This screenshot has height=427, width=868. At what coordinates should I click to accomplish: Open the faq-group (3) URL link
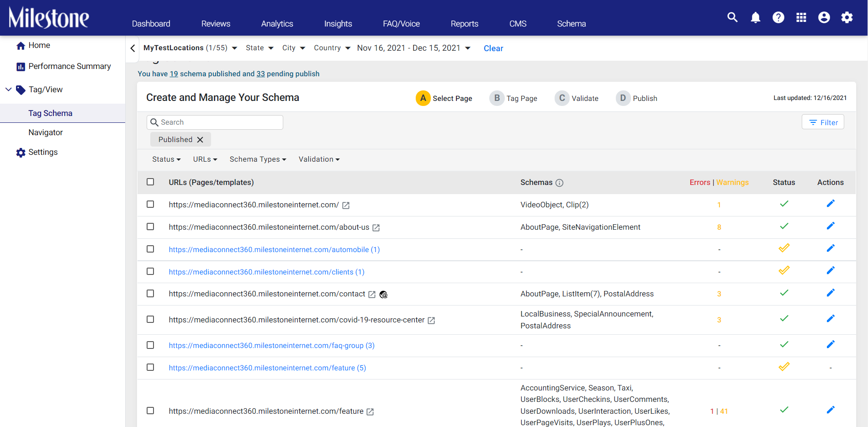pos(272,346)
